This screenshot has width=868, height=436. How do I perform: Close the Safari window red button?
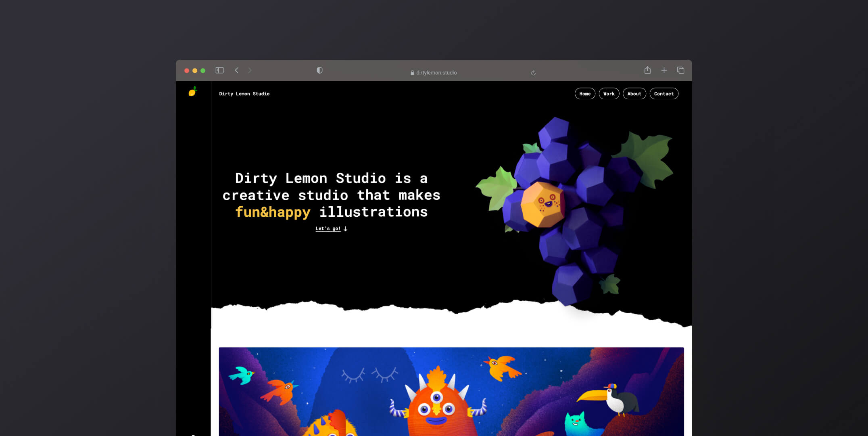(x=187, y=71)
